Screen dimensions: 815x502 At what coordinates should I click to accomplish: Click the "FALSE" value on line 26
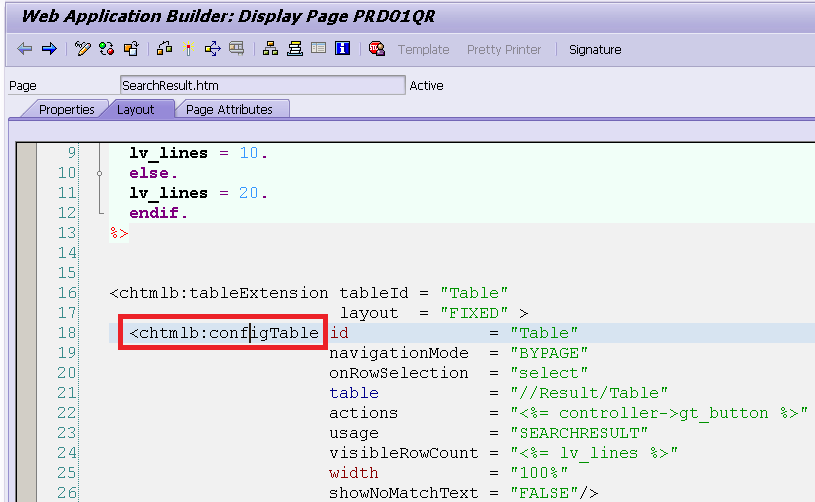544,493
